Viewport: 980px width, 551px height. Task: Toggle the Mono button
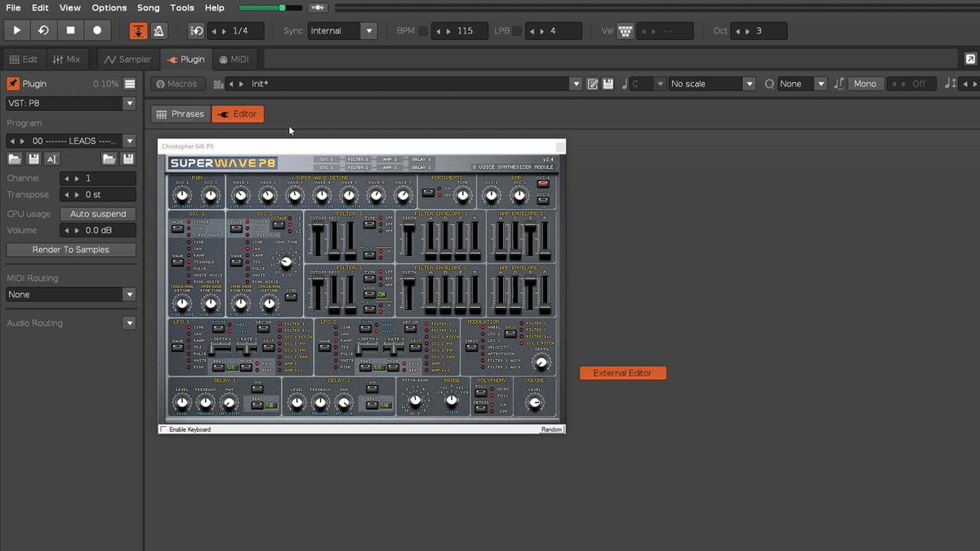(x=865, y=84)
